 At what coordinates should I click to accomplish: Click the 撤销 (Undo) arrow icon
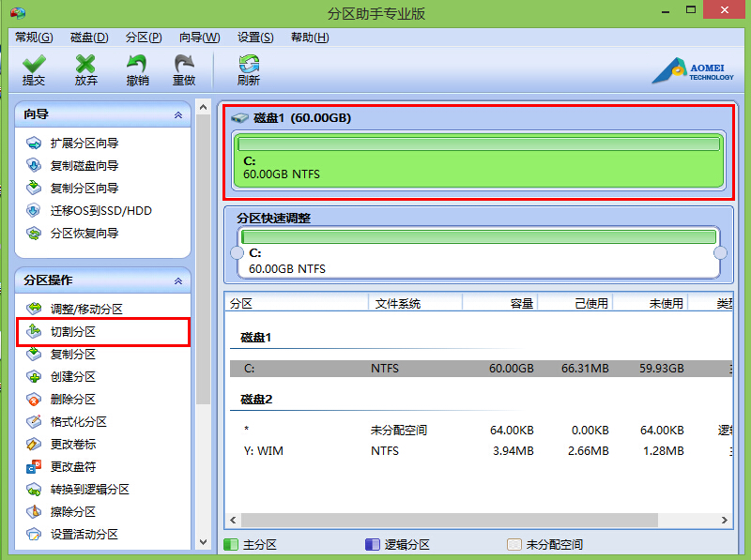pyautogui.click(x=137, y=64)
